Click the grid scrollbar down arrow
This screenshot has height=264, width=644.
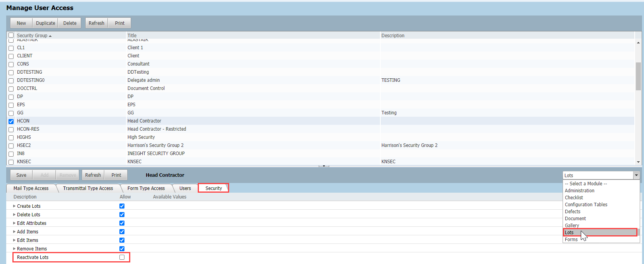(x=638, y=162)
